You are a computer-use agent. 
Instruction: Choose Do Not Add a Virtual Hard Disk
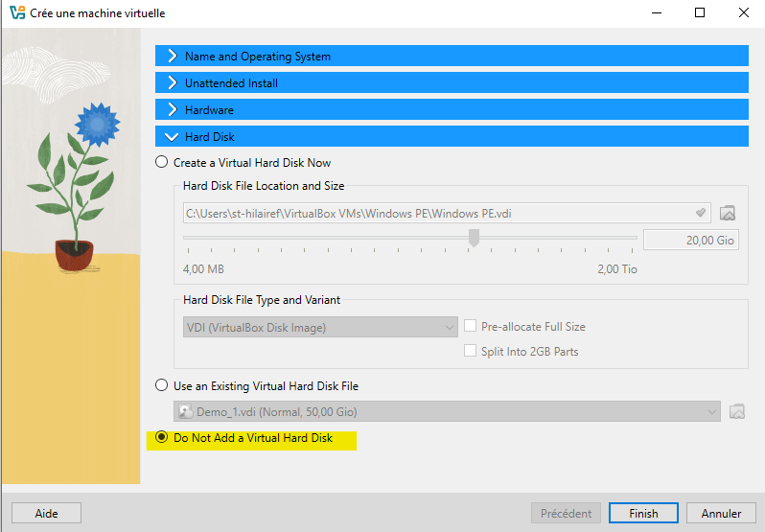161,438
